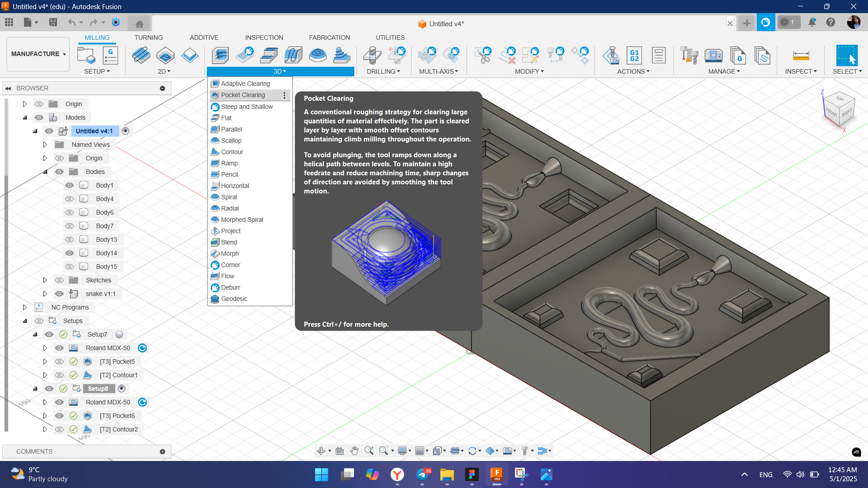The width and height of the screenshot is (868, 488).
Task: Close the Untitled v4 document tab
Action: [730, 23]
